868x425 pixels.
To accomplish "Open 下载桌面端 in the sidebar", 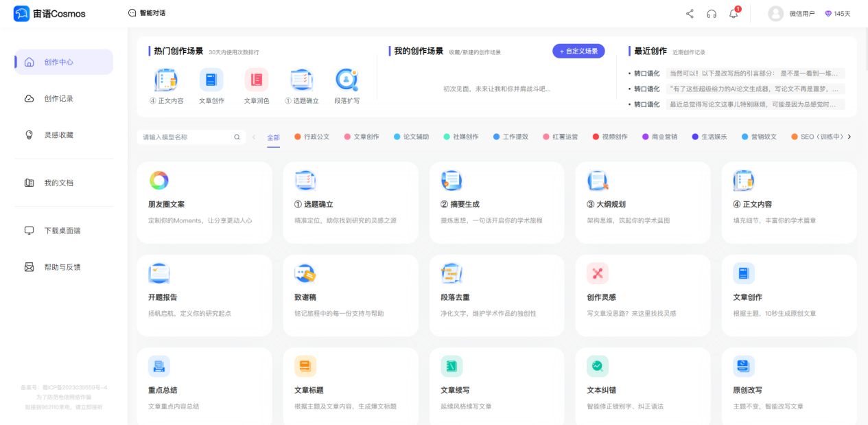I will (64, 231).
